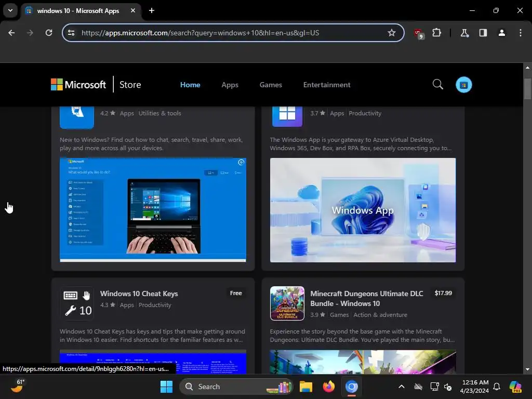
Task: Close the Microsoft Apps browser tab
Action: tap(133, 10)
